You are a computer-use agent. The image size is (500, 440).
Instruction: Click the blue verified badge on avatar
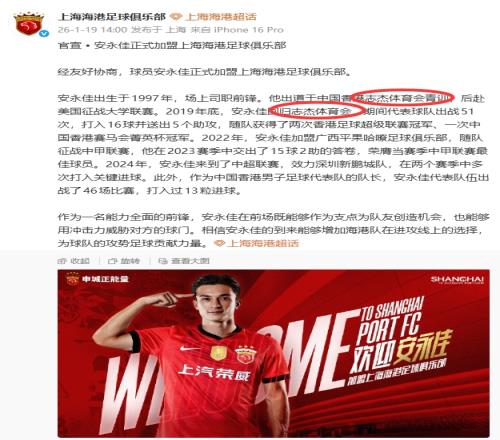44,34
